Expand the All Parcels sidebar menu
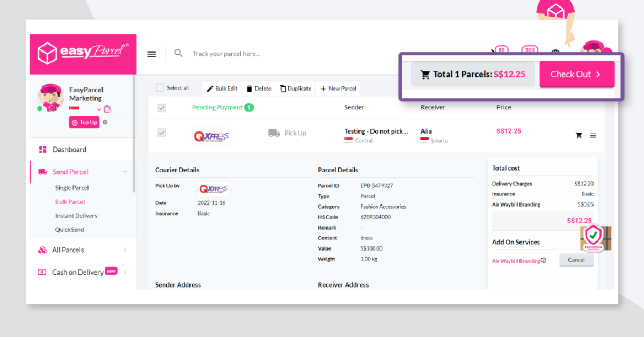Image resolution: width=644 pixels, height=337 pixels. (125, 250)
